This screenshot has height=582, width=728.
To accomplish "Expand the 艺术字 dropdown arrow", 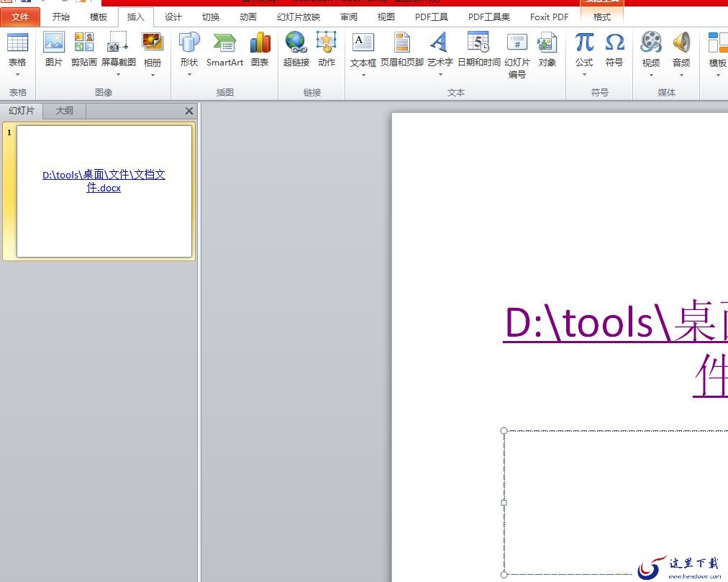I will pyautogui.click(x=440, y=74).
